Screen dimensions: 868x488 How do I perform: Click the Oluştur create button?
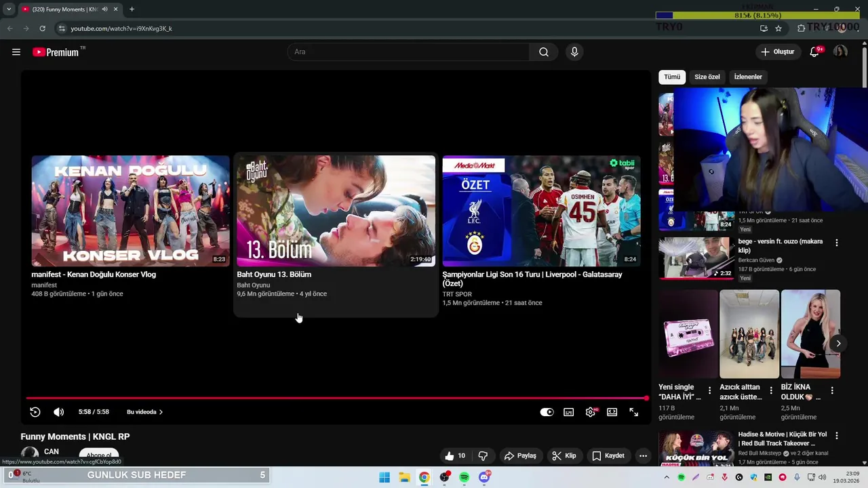tap(778, 52)
